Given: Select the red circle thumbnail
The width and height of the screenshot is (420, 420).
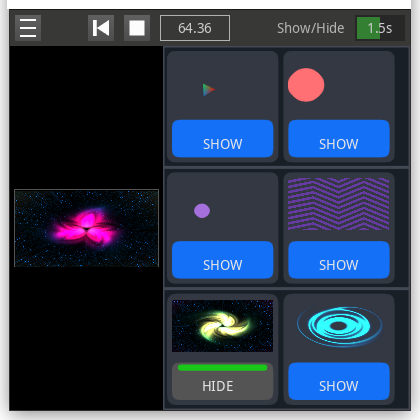Looking at the screenshot, I should [x=306, y=85].
